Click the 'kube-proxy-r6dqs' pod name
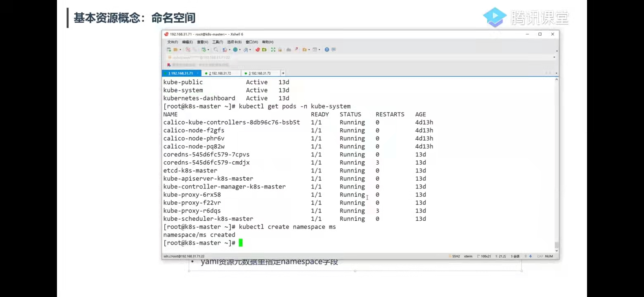This screenshot has width=644, height=297. [x=192, y=211]
